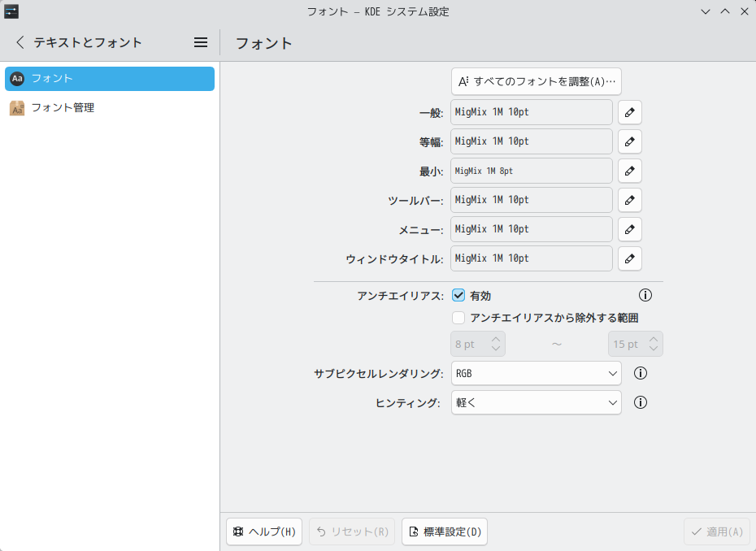Disable the 有効 antialiasing checkbox
756x551 pixels.
pyautogui.click(x=458, y=295)
